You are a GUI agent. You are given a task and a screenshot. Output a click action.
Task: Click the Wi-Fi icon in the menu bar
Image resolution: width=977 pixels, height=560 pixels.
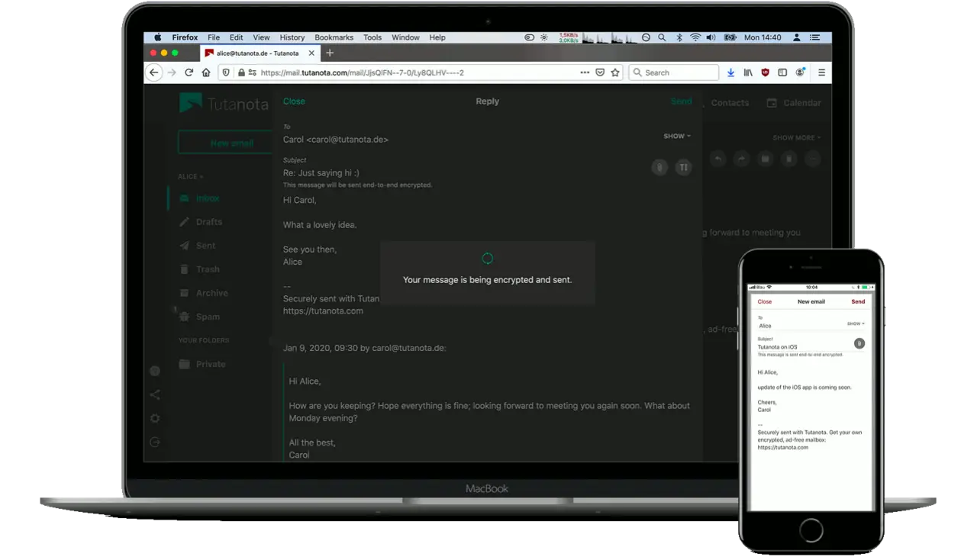pos(695,37)
